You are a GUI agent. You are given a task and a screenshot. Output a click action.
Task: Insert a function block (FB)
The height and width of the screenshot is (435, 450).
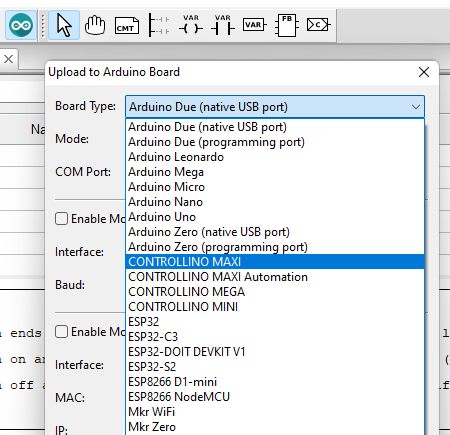(286, 25)
